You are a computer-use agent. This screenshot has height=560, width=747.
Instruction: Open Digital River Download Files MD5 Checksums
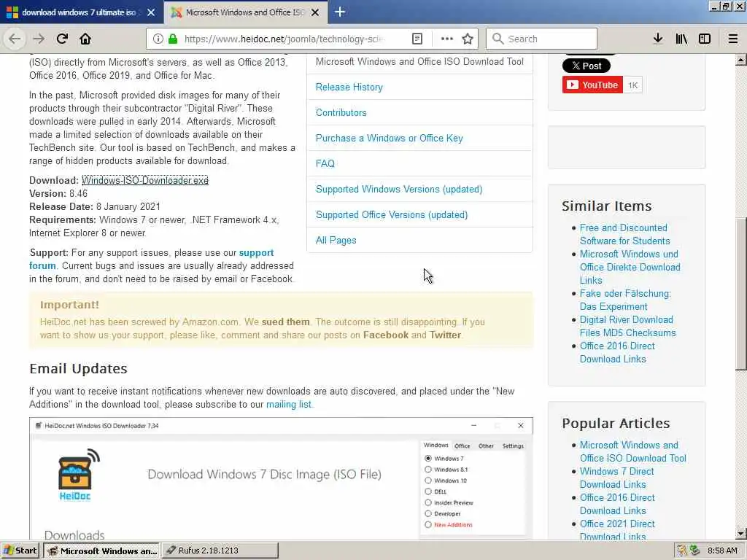[x=627, y=326]
